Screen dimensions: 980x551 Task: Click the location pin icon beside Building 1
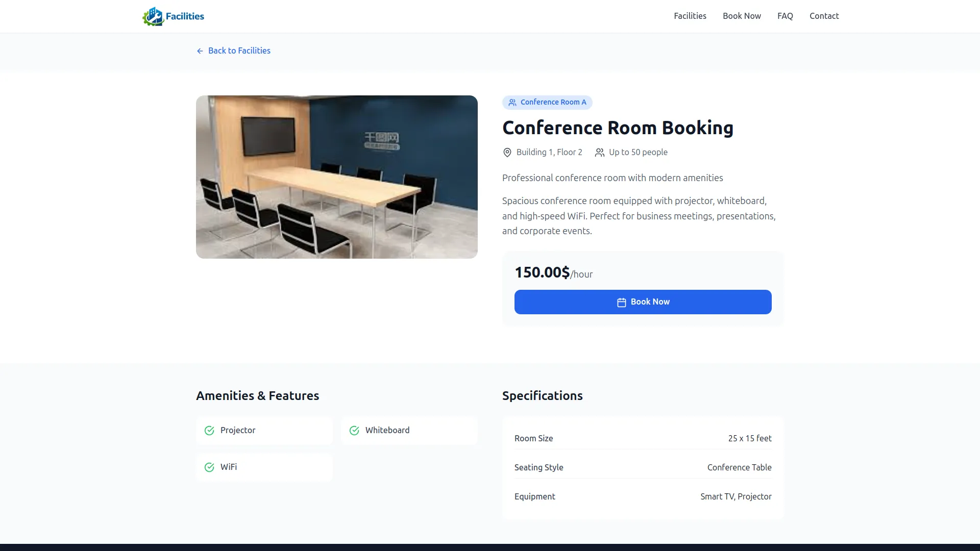point(507,153)
